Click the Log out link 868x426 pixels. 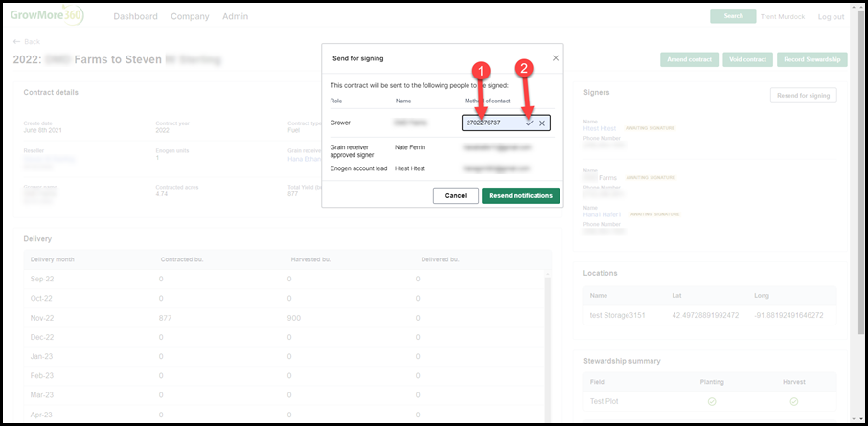pyautogui.click(x=831, y=17)
